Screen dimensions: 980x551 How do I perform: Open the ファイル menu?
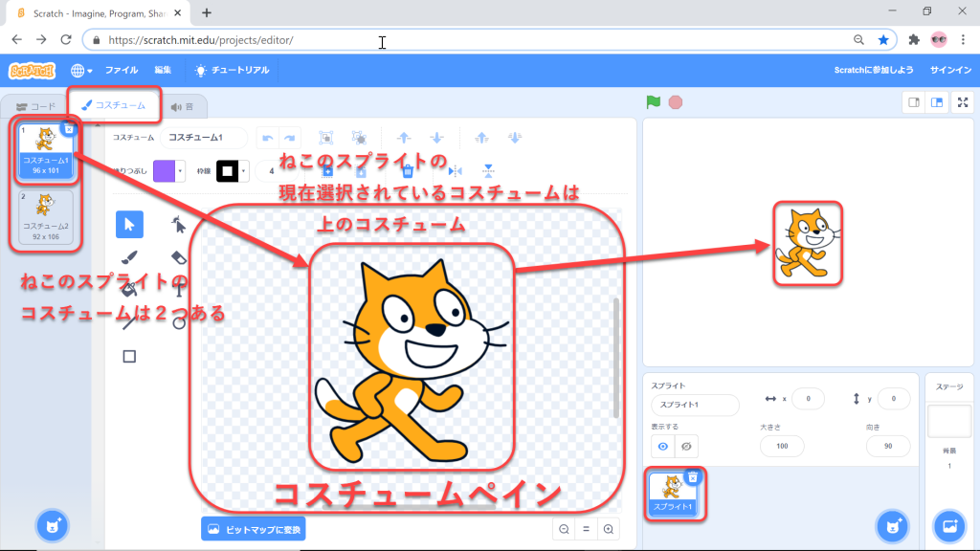(x=122, y=71)
